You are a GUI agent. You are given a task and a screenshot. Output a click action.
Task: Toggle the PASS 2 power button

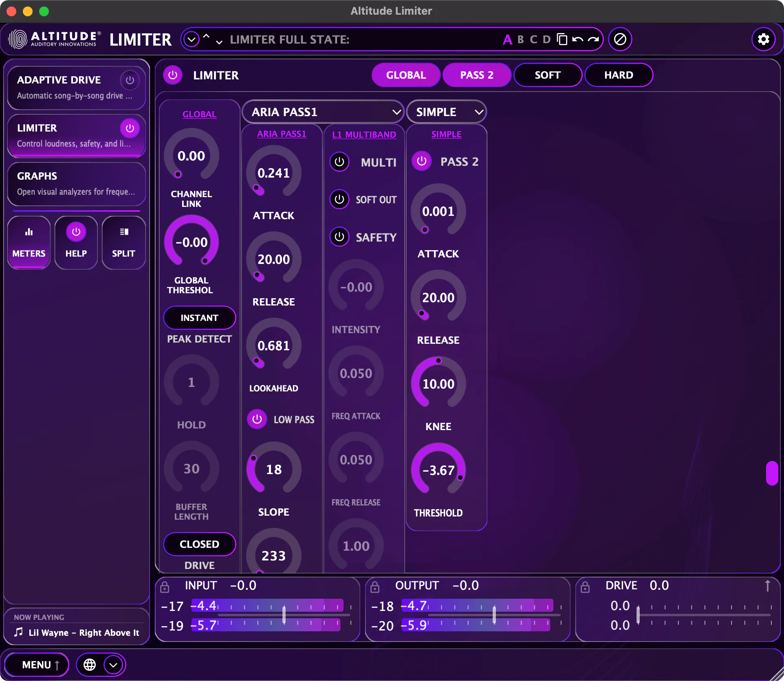(x=421, y=161)
